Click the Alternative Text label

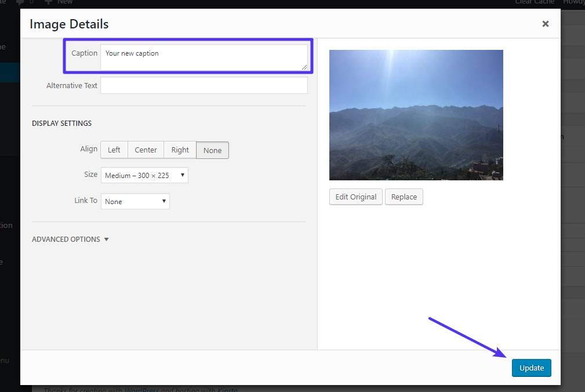72,85
